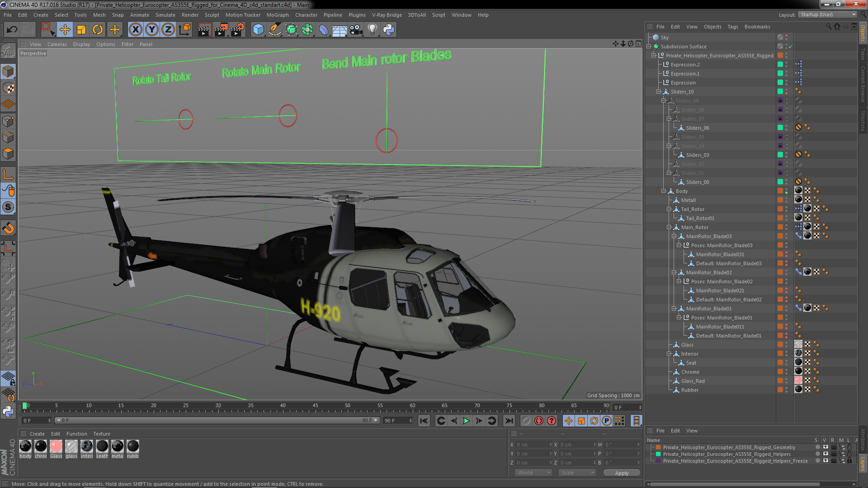The height and width of the screenshot is (488, 868).
Task: Select the Seat object in tree
Action: pos(691,363)
